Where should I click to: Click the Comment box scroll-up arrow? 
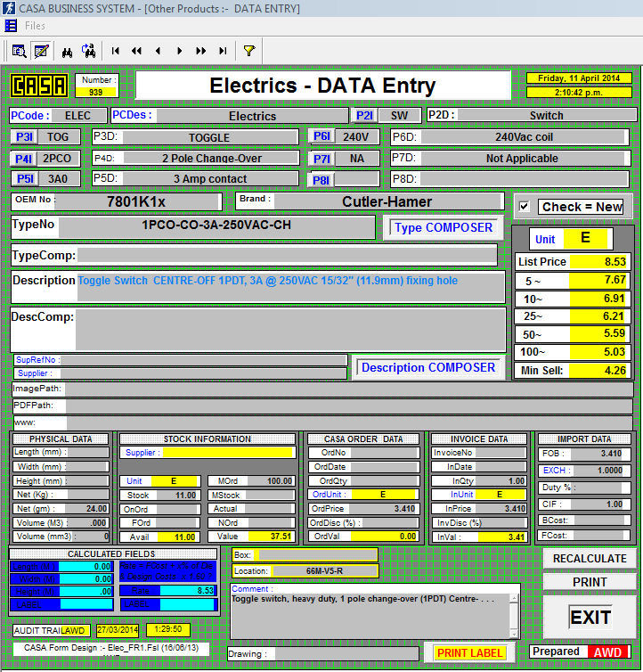tap(514, 599)
